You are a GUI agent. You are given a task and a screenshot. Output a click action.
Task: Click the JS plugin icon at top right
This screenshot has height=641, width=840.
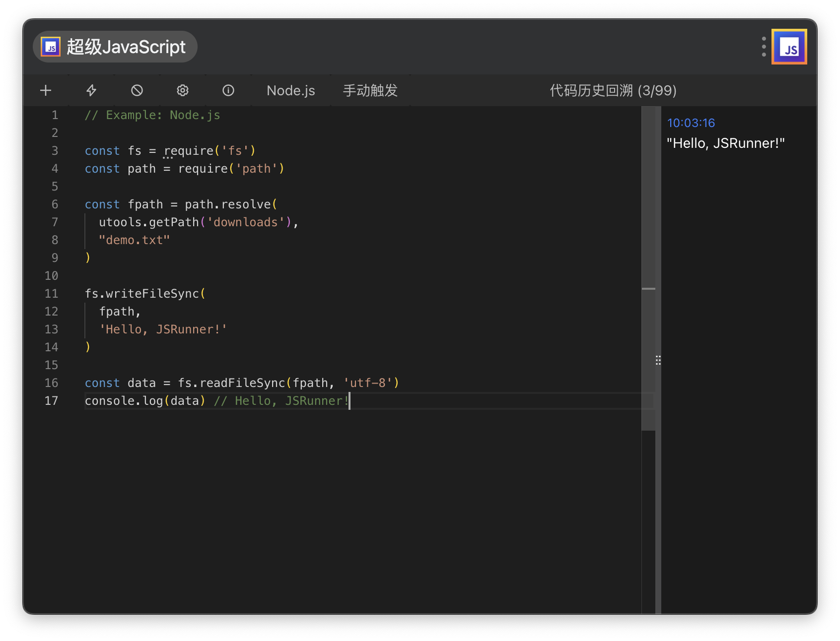point(789,47)
